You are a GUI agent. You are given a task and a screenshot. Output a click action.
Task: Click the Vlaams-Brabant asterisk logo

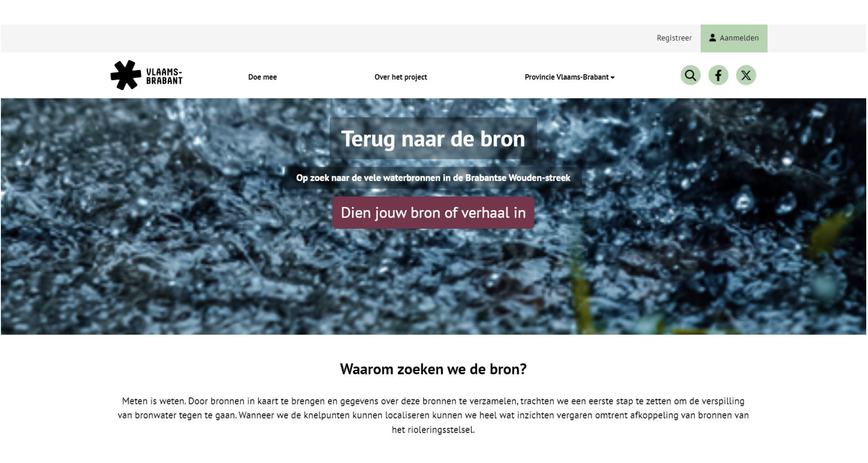126,75
